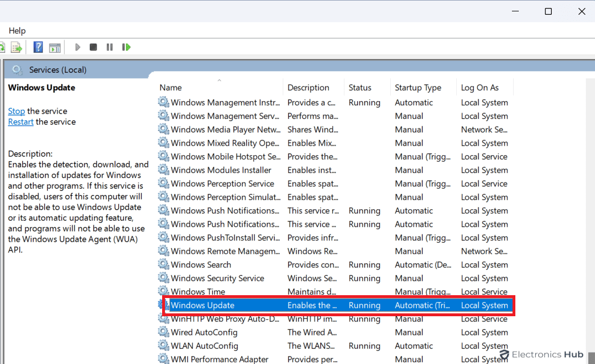
Task: Select the Windows Security Service row
Action: click(x=217, y=278)
